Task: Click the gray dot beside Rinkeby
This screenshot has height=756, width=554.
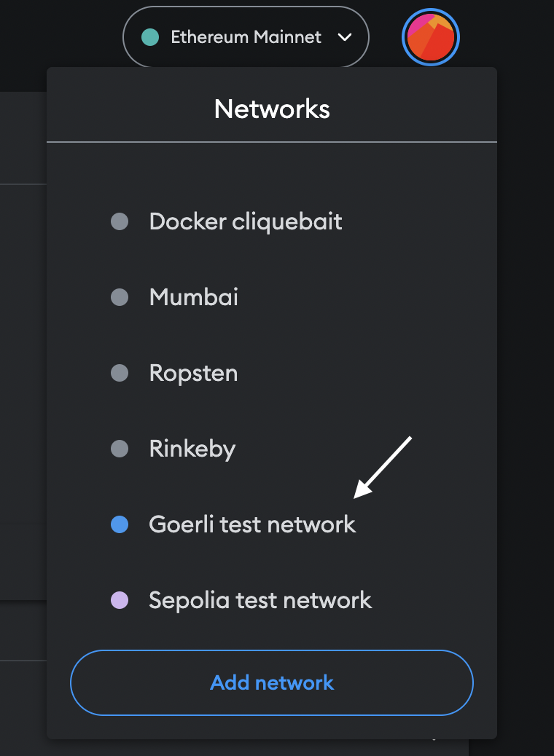Action: click(x=120, y=449)
